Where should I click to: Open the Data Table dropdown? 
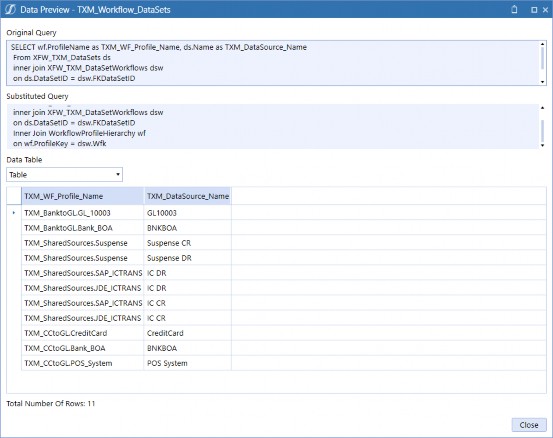[65, 175]
